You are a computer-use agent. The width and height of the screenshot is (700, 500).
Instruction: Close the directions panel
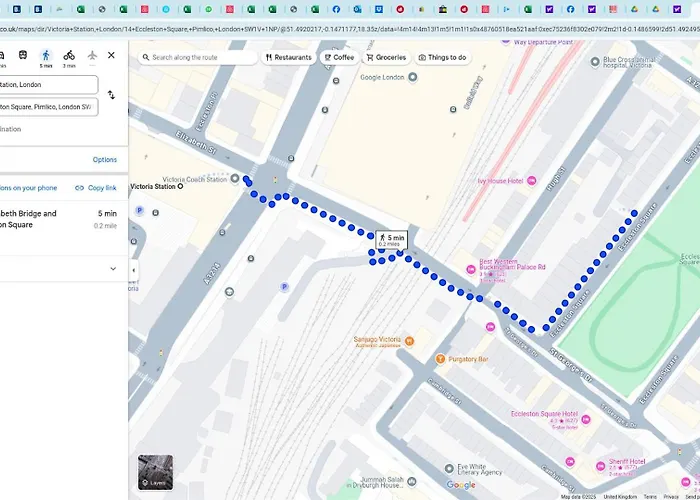(112, 55)
